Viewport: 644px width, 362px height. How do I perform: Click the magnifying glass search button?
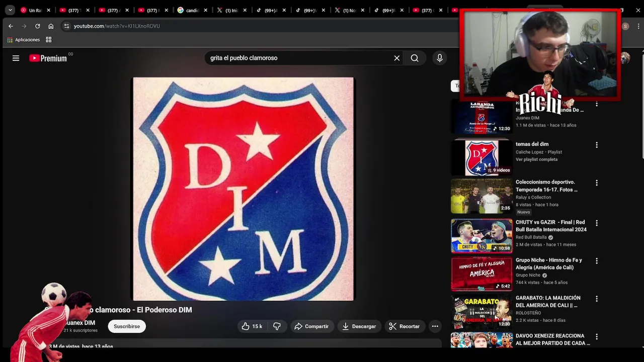415,58
